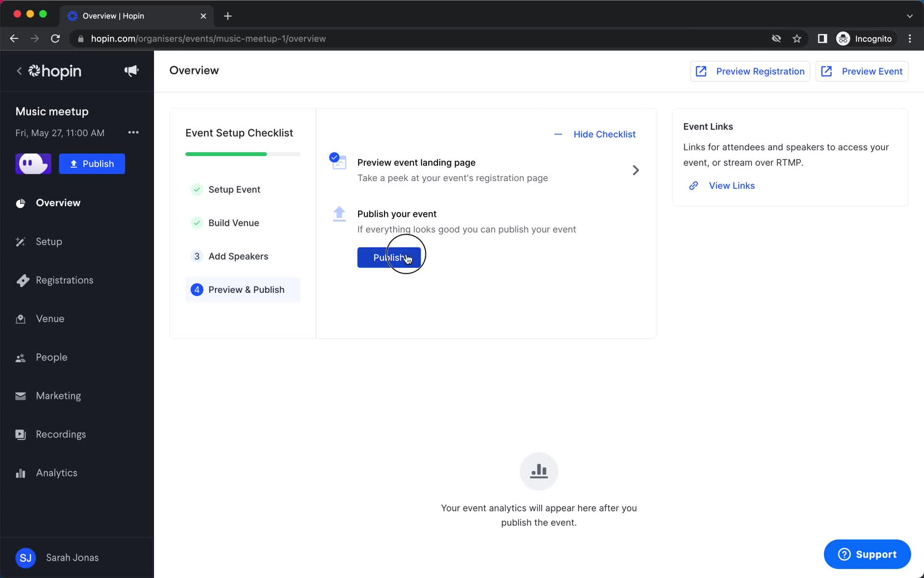Open Overview section in sidebar
This screenshot has width=924, height=578.
58,202
